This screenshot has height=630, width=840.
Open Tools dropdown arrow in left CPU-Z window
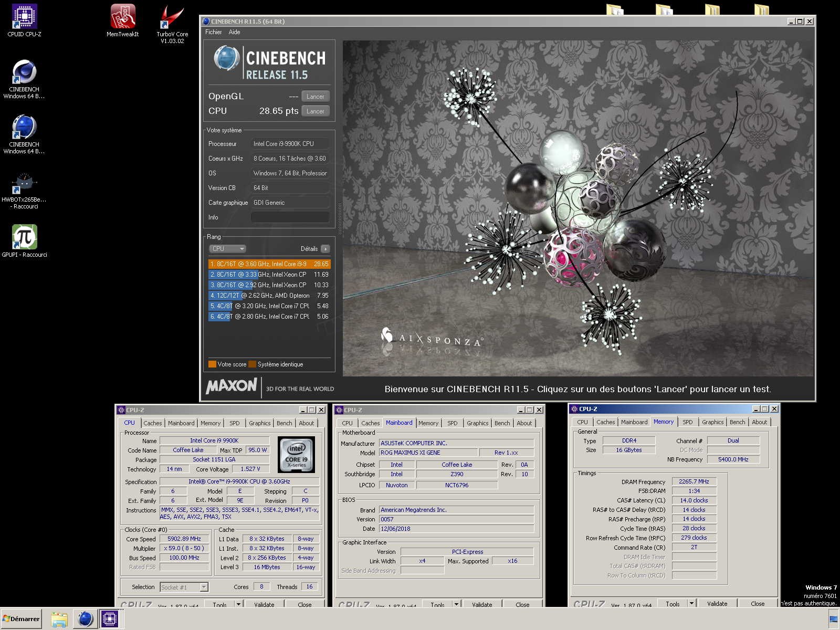coord(238,604)
